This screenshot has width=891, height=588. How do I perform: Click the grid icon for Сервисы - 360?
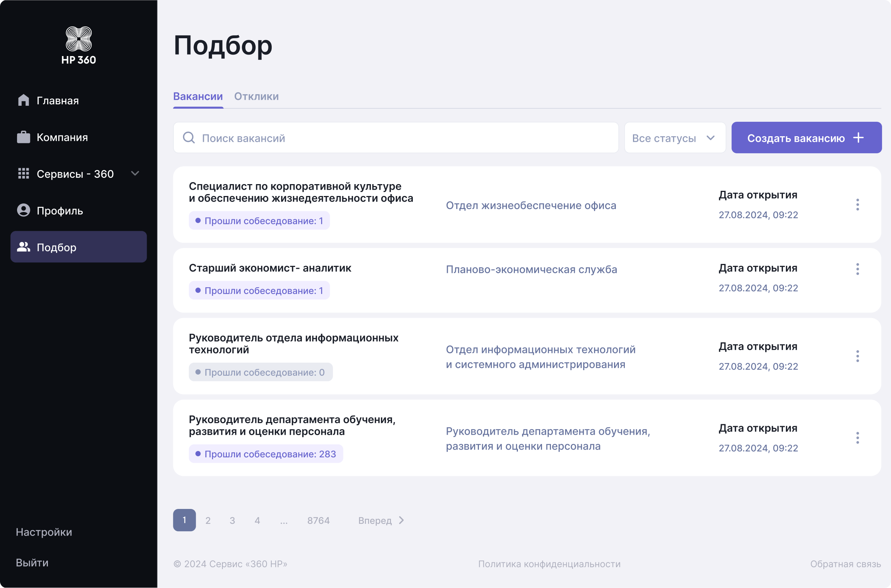point(23,174)
